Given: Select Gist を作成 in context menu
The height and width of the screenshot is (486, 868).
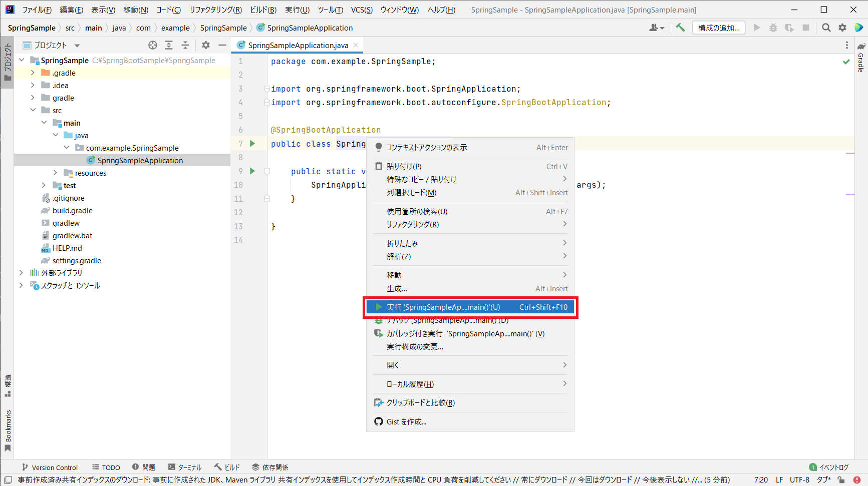Looking at the screenshot, I should point(470,421).
